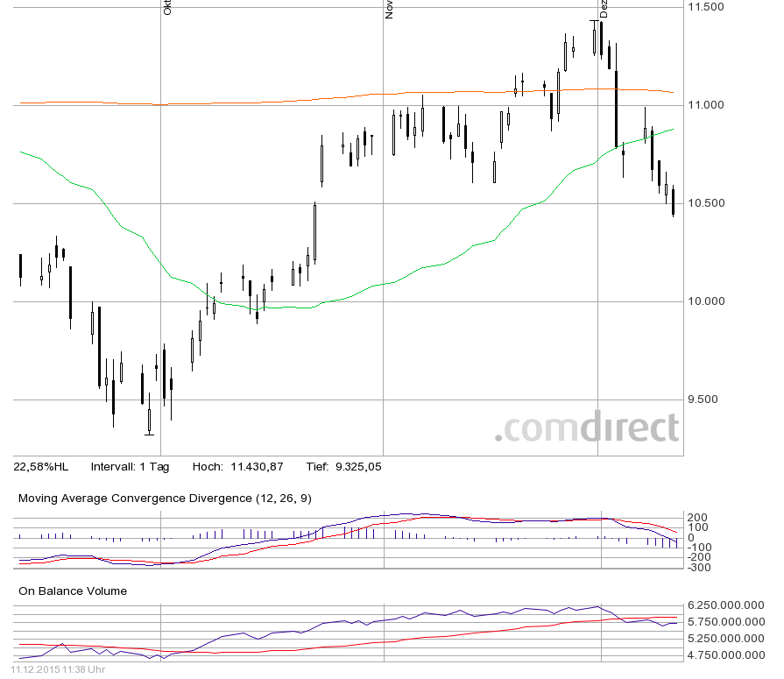Click the On Balance Volume title

point(73,591)
